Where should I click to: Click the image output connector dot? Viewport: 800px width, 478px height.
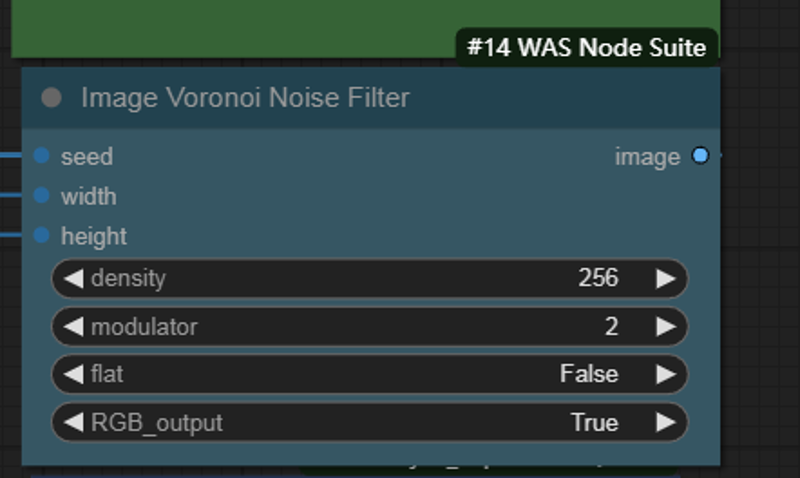(701, 156)
